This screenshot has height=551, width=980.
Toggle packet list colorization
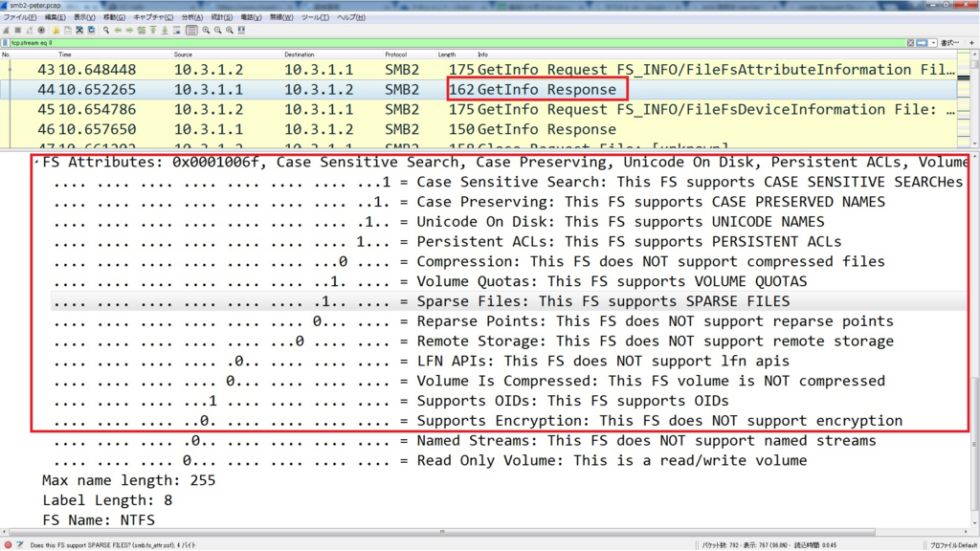tap(191, 30)
